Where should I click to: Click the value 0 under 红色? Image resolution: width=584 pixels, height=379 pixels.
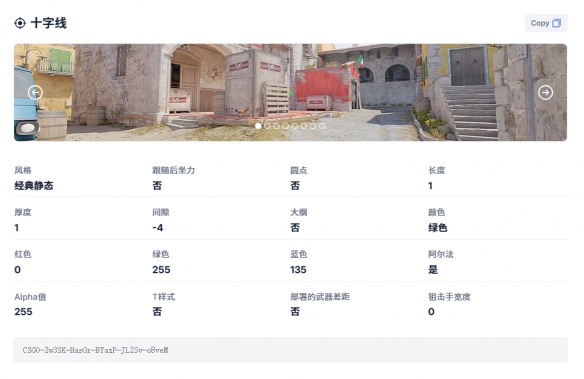18,270
